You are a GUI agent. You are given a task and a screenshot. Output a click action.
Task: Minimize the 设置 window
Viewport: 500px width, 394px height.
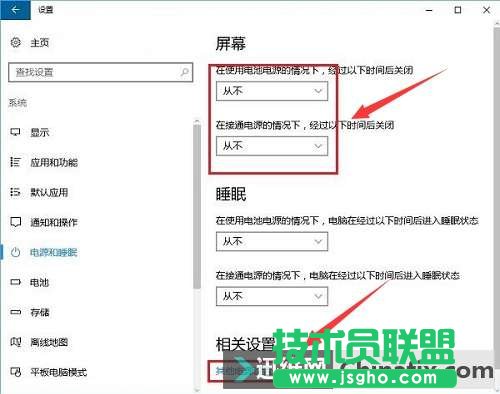pos(429,10)
